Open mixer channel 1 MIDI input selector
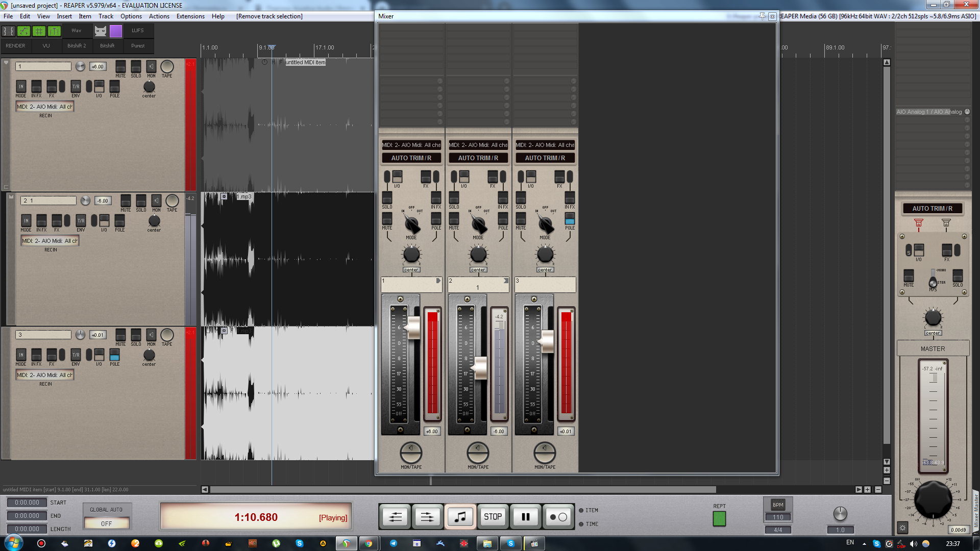 411,145
